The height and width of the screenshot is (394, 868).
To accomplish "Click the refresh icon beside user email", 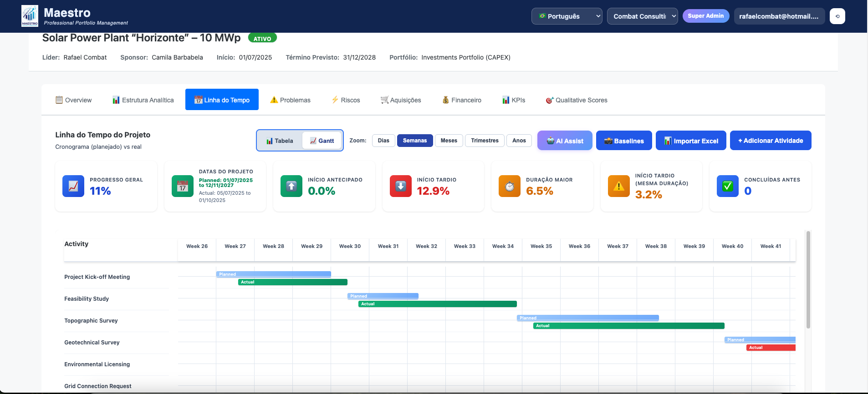I will pyautogui.click(x=837, y=16).
